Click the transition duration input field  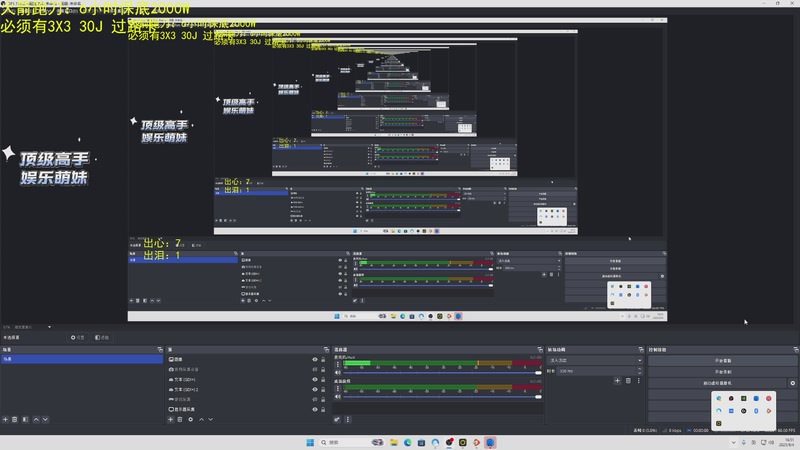click(x=597, y=371)
